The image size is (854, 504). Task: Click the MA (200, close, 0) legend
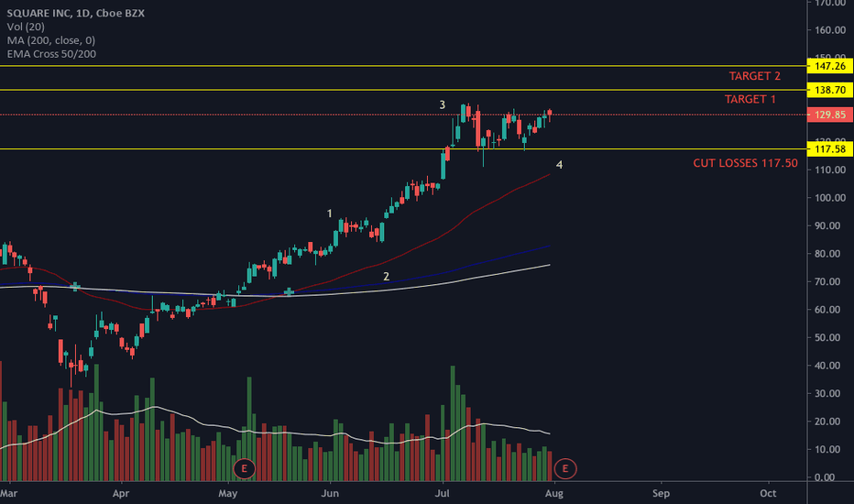pyautogui.click(x=50, y=40)
